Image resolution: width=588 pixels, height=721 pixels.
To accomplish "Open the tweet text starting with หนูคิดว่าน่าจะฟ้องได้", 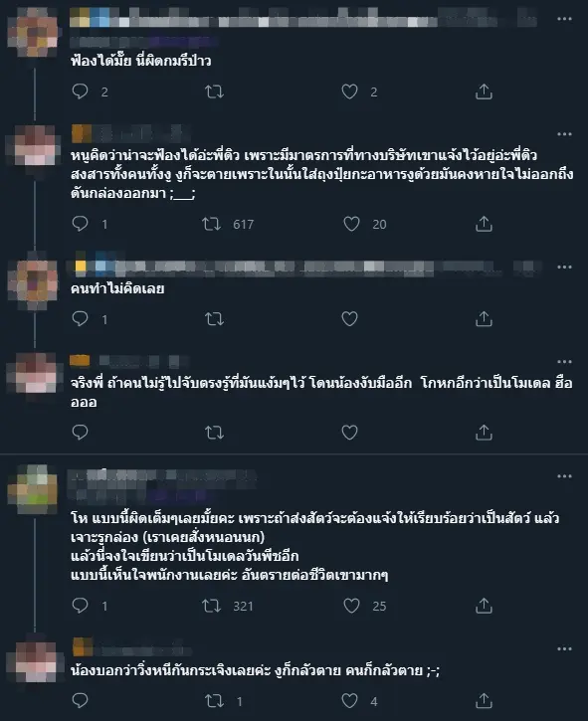I will coord(321,174).
